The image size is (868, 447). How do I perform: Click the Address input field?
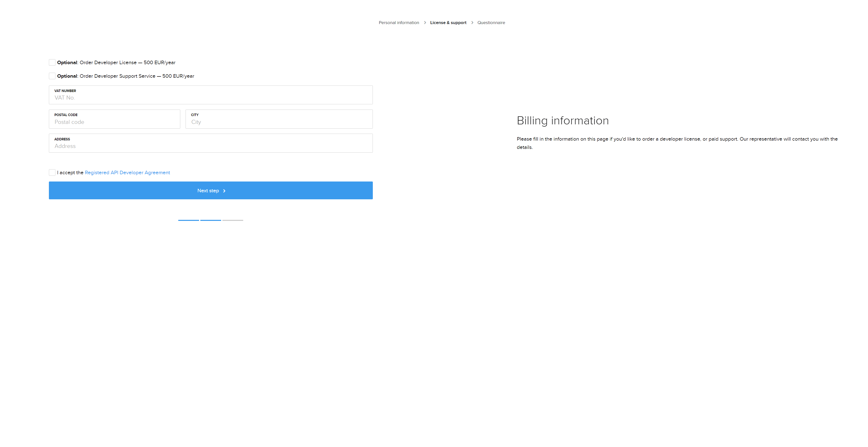(x=211, y=143)
